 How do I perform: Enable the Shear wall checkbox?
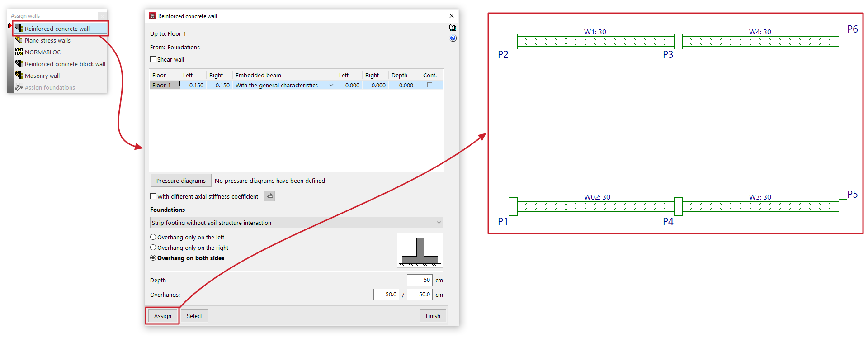coord(153,59)
